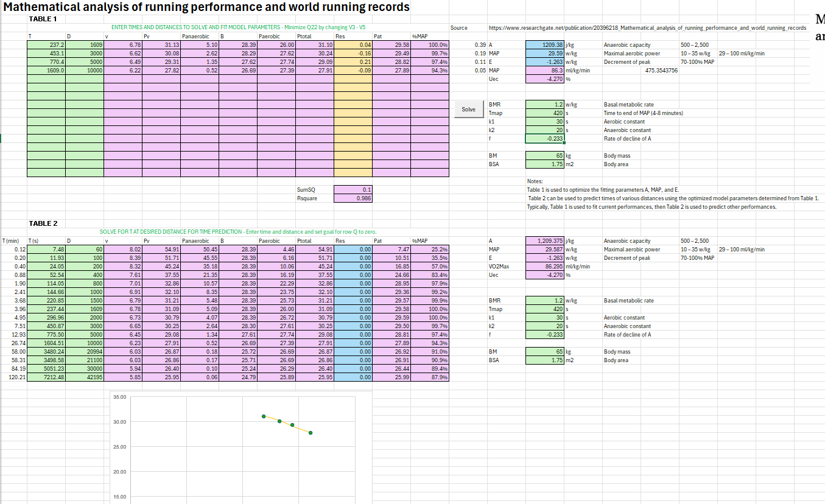Select the Table 1 Pv value 31.13
Viewport: 825px width, 504px height.
[x=161, y=45]
